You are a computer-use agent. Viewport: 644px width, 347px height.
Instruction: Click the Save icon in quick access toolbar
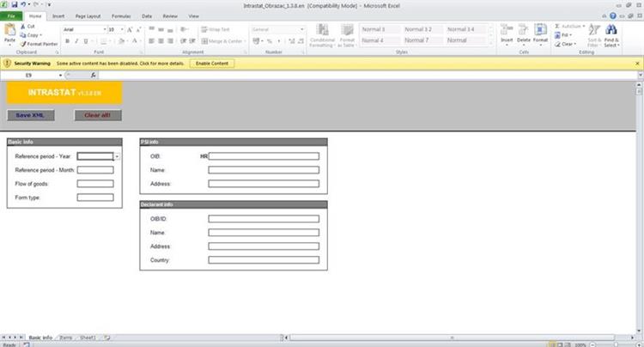click(x=15, y=4)
